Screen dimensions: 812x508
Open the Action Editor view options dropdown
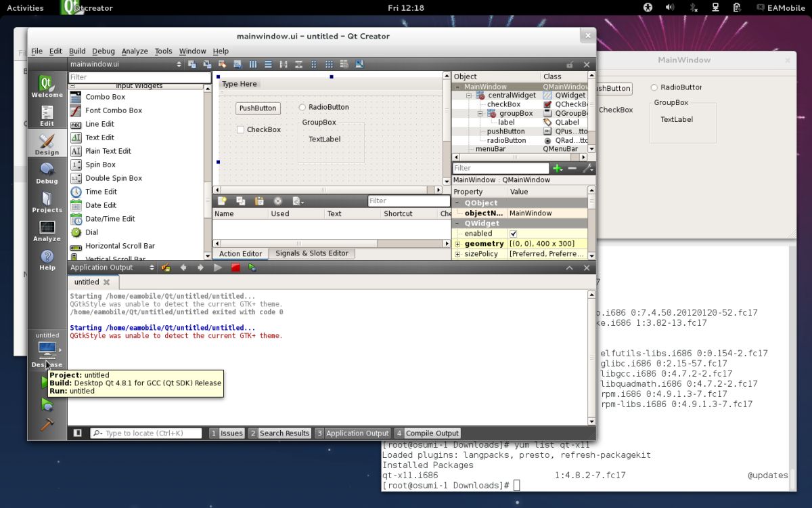point(298,201)
